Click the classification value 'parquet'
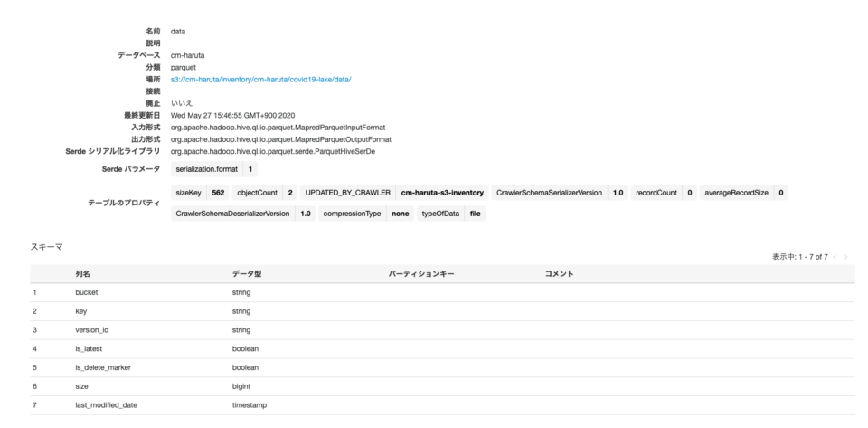This screenshot has width=868, height=428. click(184, 68)
